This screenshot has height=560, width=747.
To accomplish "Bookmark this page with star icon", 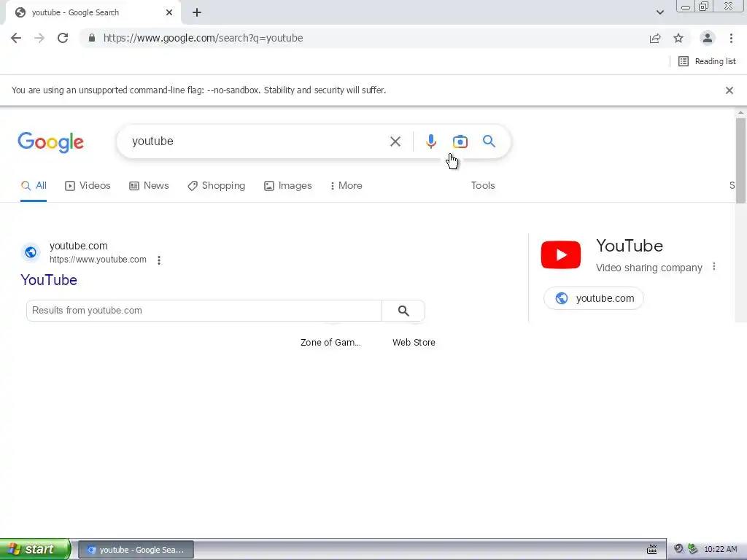I will pyautogui.click(x=678, y=38).
